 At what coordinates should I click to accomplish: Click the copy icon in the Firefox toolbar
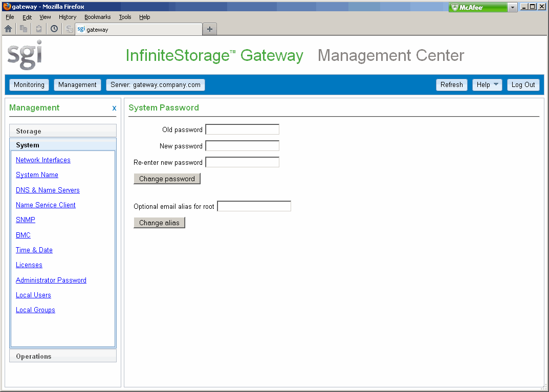[24, 29]
